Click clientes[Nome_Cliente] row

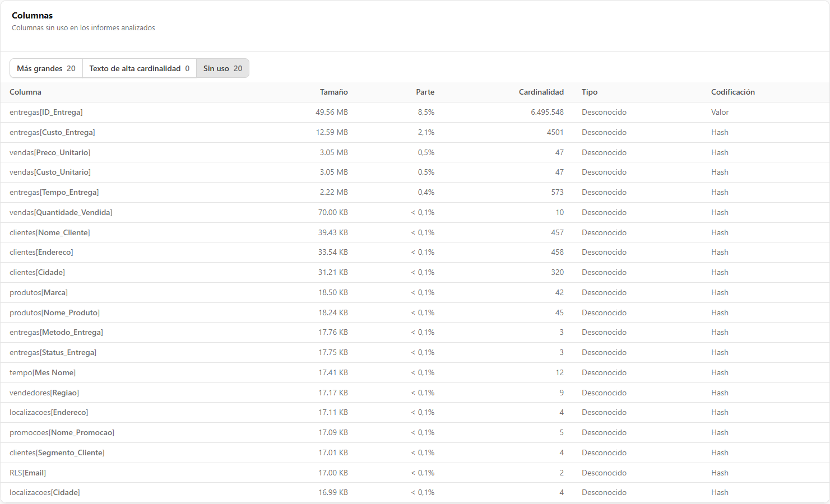415,232
